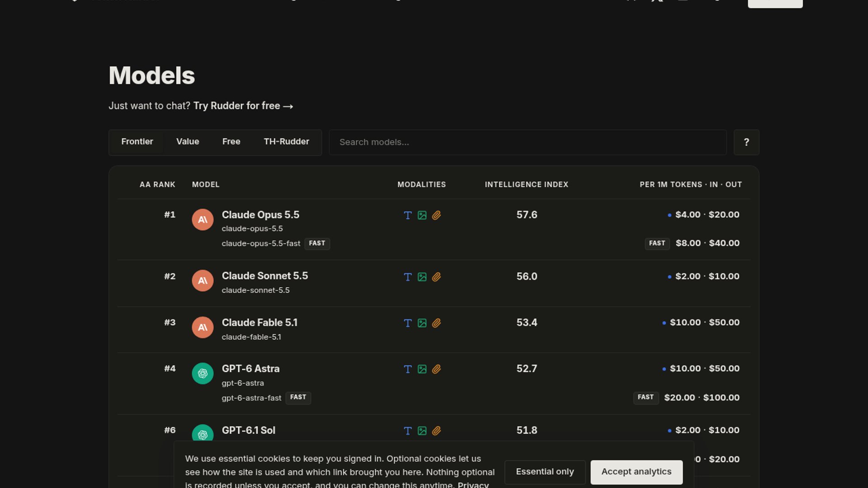Click the Anthropic logo beside Claude Fable 5.1

coord(203,327)
